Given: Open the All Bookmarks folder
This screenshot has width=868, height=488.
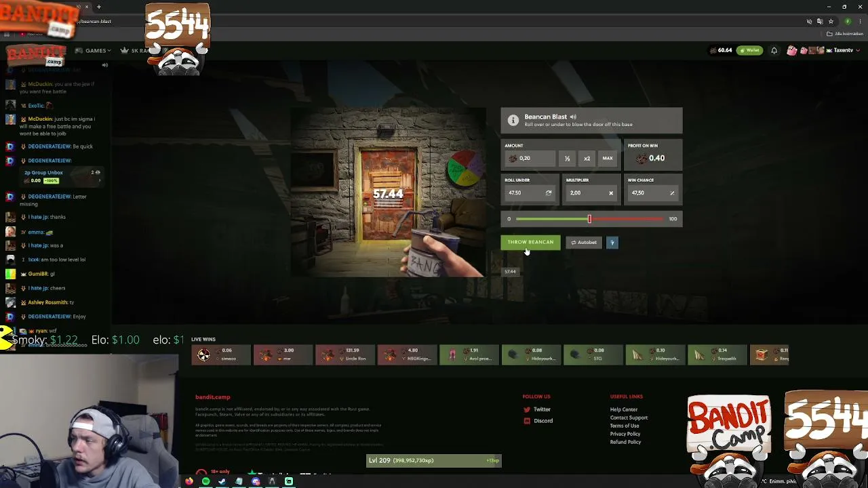Looking at the screenshot, I should coord(845,34).
